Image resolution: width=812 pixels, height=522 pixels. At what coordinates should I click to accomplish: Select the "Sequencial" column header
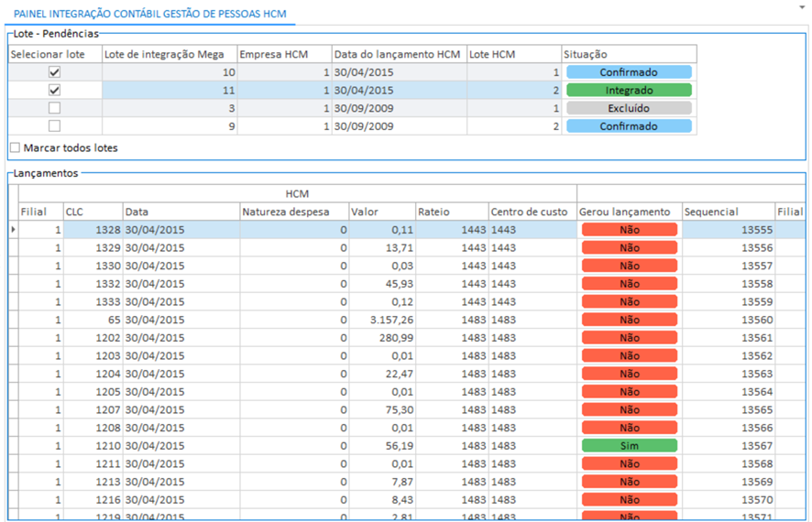click(727, 212)
